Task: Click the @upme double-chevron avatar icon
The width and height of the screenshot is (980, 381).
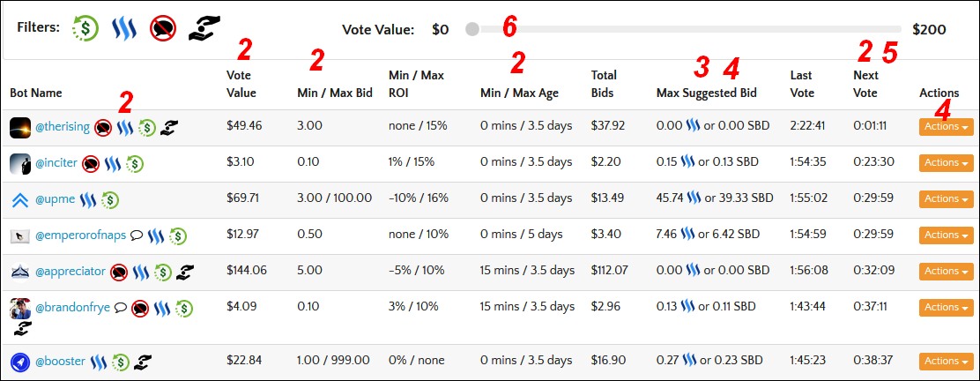Action: pyautogui.click(x=20, y=200)
